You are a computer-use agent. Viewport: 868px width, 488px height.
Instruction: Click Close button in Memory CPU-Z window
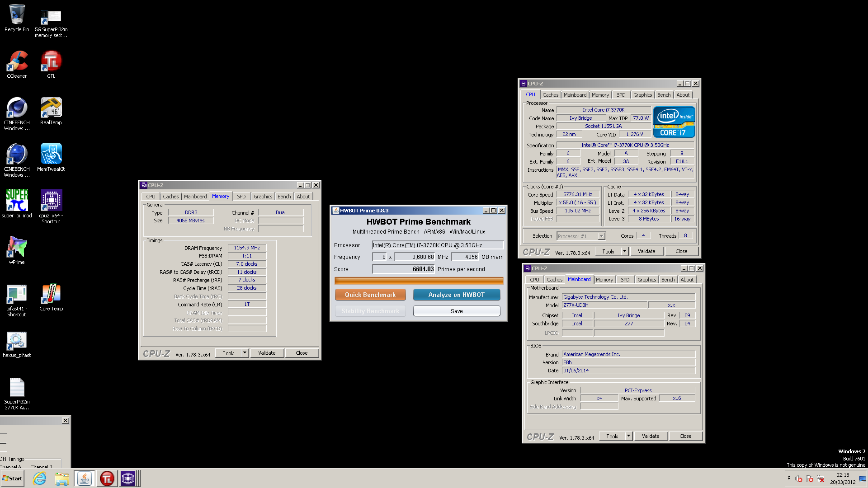[x=302, y=353]
